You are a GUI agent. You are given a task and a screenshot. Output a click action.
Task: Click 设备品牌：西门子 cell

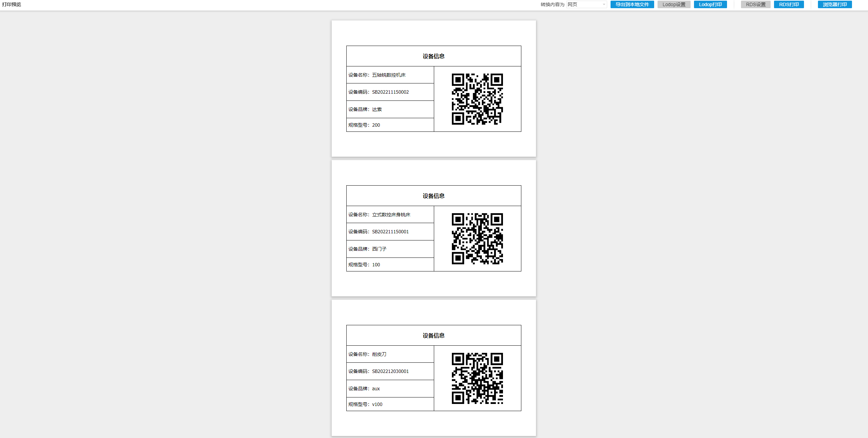click(x=390, y=249)
